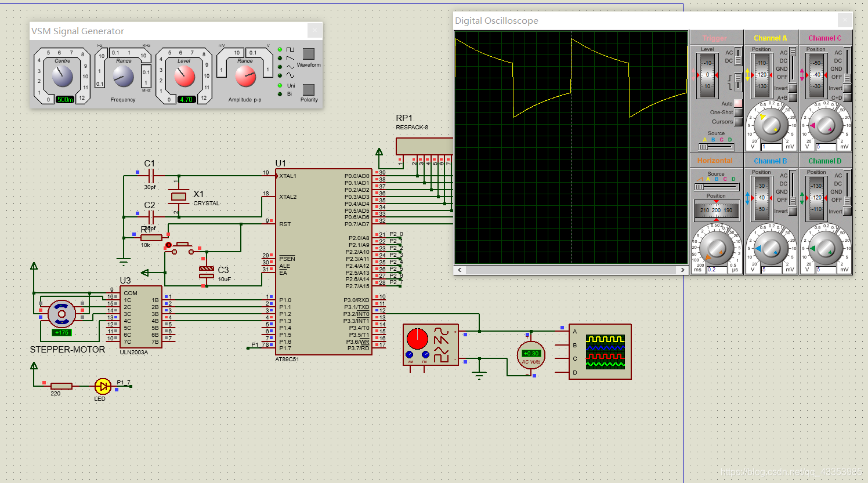This screenshot has height=483, width=868.
Task: Click the Channel A volts-per-division knob
Action: (771, 126)
